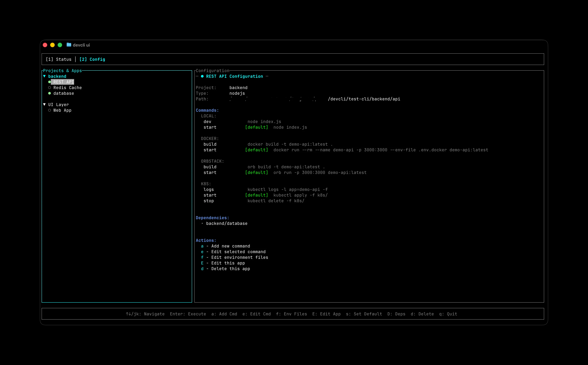Select the Config tab
The width and height of the screenshot is (588, 365).
tap(92, 59)
